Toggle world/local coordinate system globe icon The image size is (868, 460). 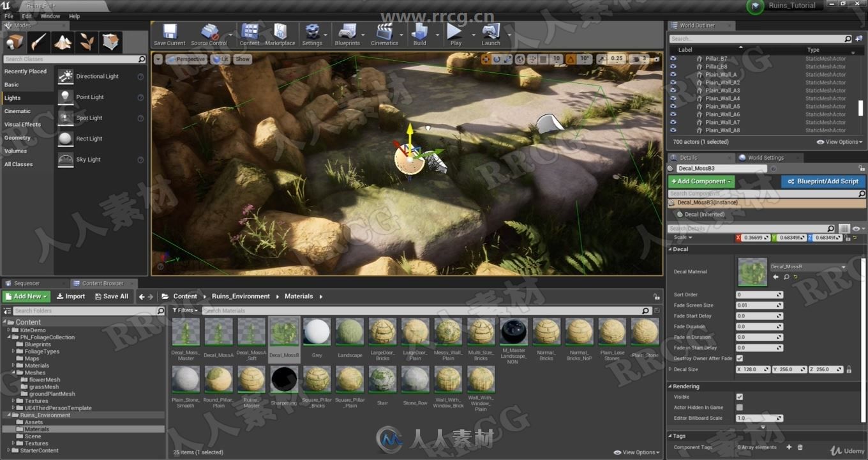tap(520, 59)
